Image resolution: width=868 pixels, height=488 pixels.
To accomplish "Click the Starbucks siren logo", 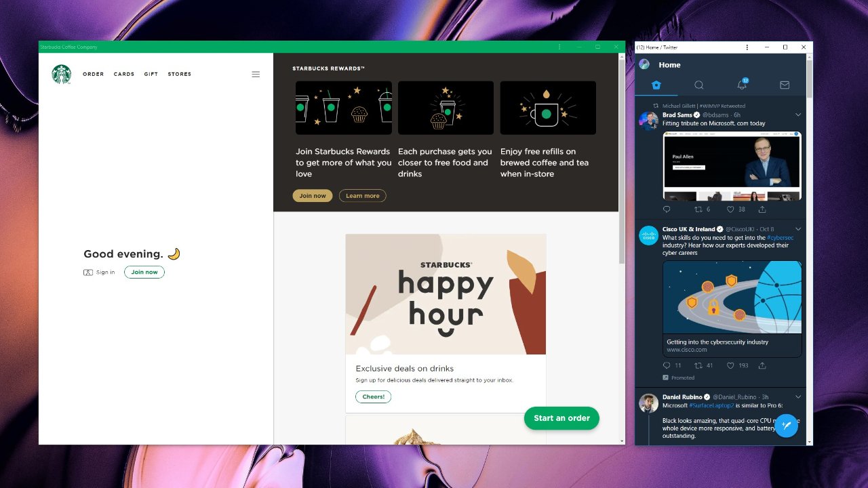I will click(61, 74).
